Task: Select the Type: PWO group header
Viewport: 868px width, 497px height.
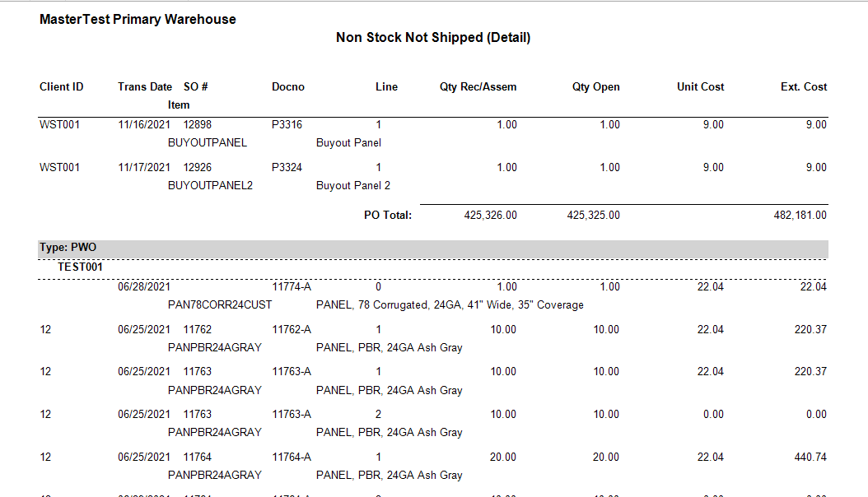Action: (x=433, y=248)
